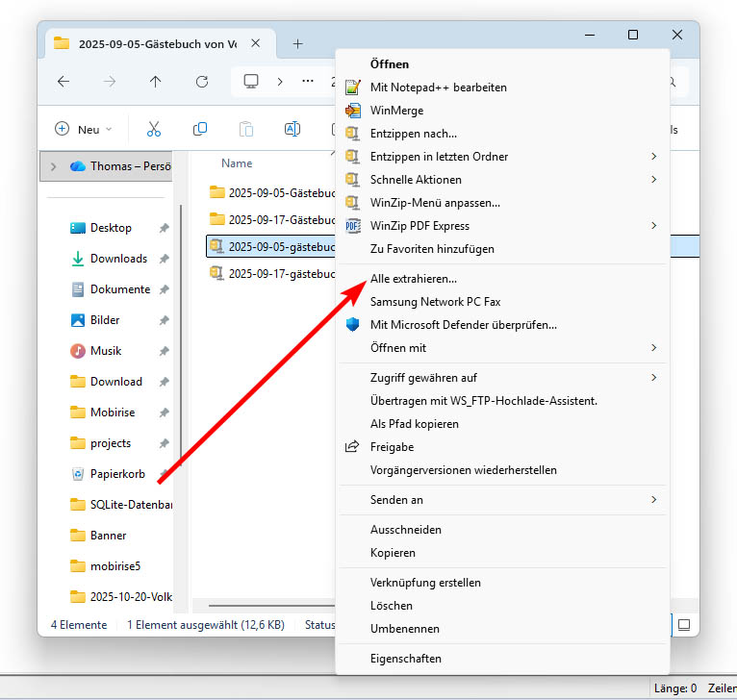Click the Cut scissors icon in toolbar
737x700 pixels.
tap(154, 129)
